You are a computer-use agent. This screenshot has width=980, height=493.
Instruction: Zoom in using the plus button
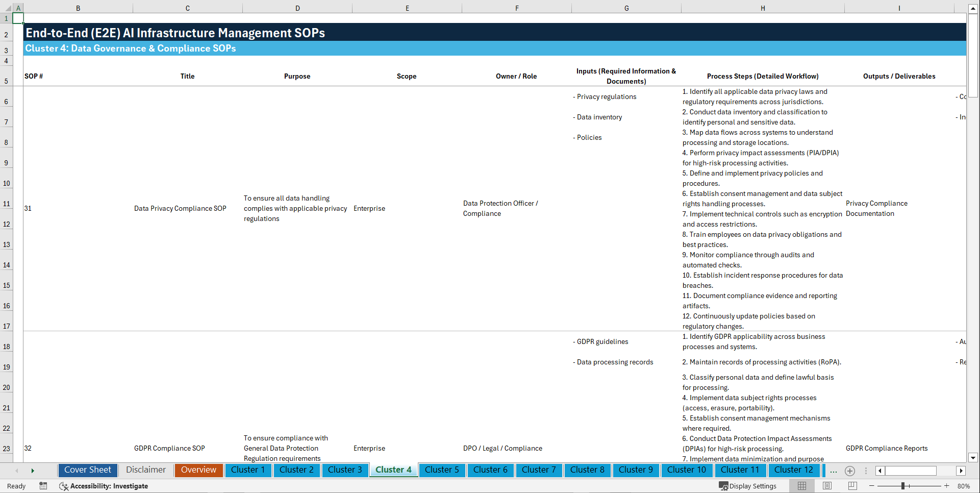(x=947, y=486)
